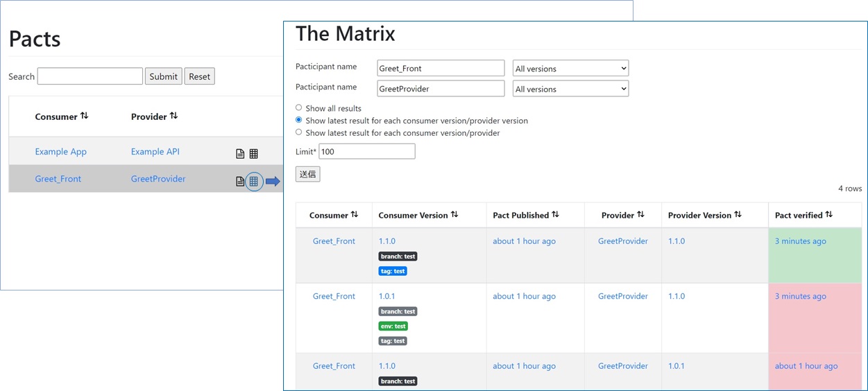
Task: Open pact document icon for Example App
Action: pyautogui.click(x=240, y=154)
